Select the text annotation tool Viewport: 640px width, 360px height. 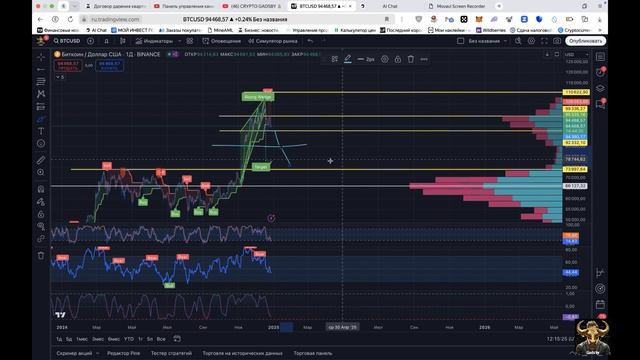(x=41, y=131)
